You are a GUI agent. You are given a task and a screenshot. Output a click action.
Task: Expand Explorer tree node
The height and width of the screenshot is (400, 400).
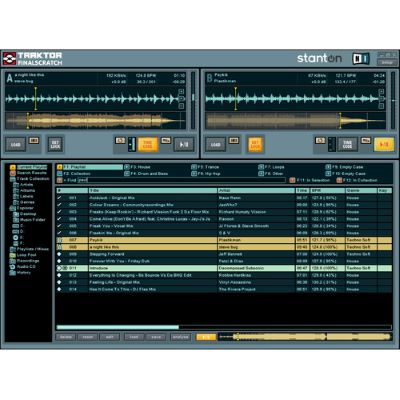pos(22,208)
